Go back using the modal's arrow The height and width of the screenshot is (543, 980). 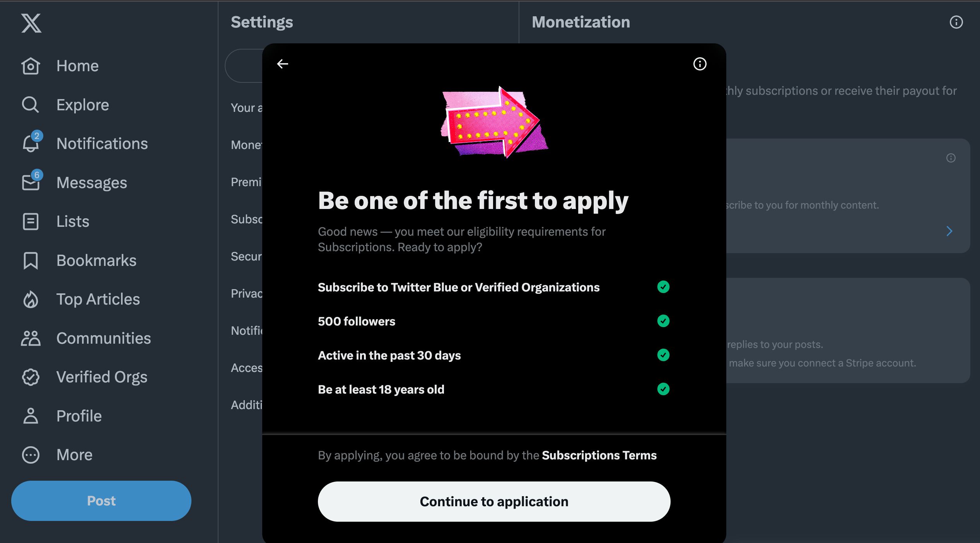tap(283, 64)
